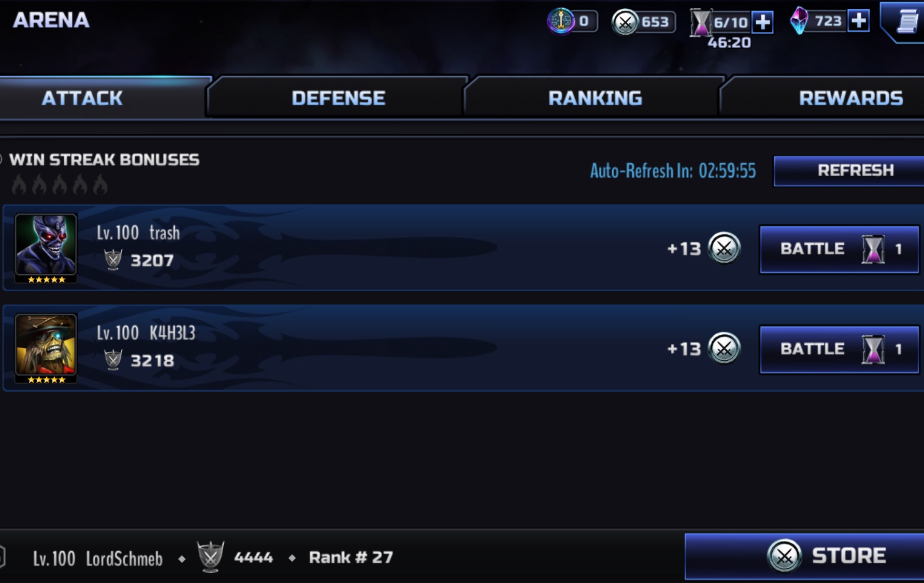This screenshot has width=924, height=583.
Task: Add more gems with the plus icon
Action: 858,21
